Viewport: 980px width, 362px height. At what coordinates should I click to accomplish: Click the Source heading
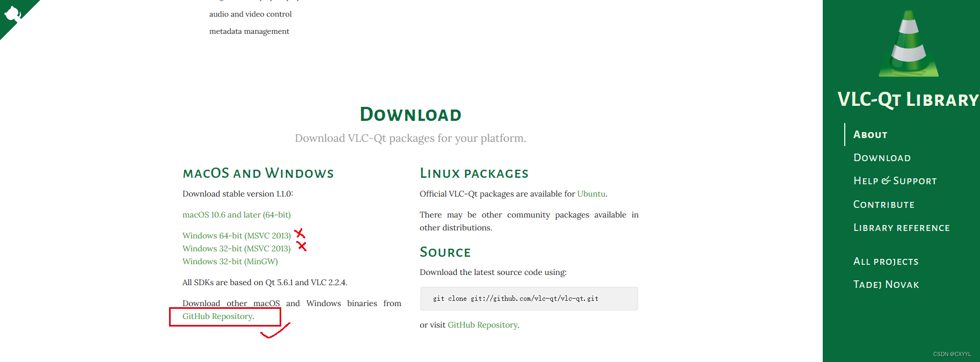[x=445, y=252]
